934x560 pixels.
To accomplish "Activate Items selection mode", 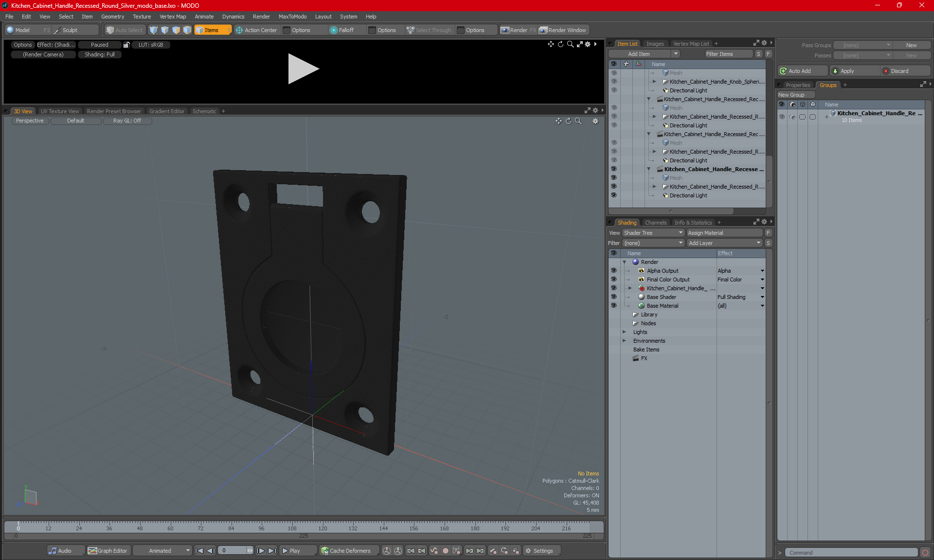I will (213, 30).
